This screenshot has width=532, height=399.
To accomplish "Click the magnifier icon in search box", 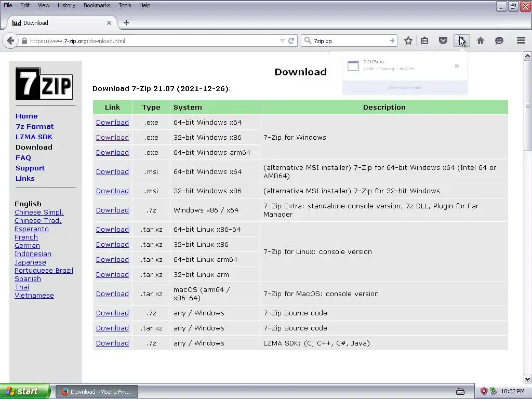I will click(308, 41).
